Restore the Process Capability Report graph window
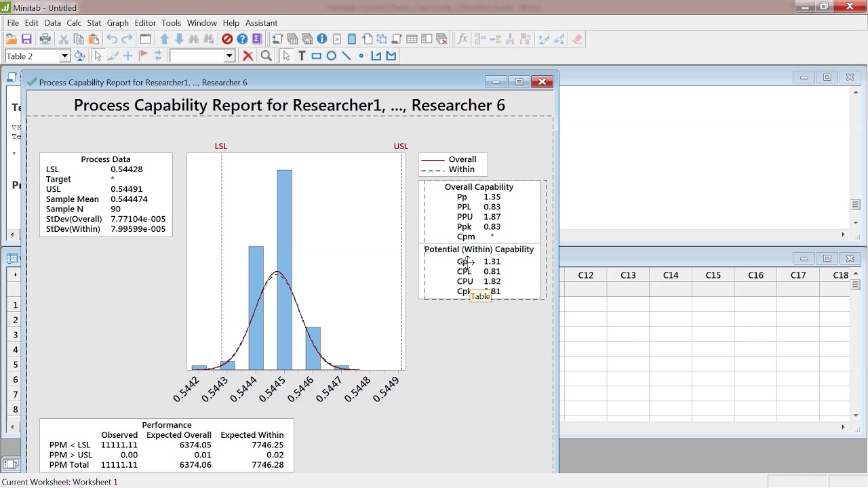This screenshot has width=868, height=488. 519,82
